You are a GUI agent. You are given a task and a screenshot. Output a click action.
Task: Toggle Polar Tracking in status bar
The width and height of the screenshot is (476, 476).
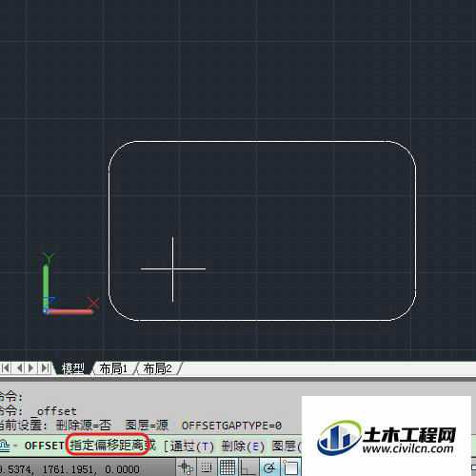pyautogui.click(x=269, y=467)
